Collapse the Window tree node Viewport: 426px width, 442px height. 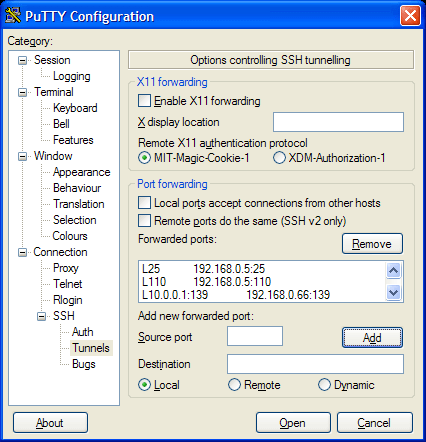point(22,156)
